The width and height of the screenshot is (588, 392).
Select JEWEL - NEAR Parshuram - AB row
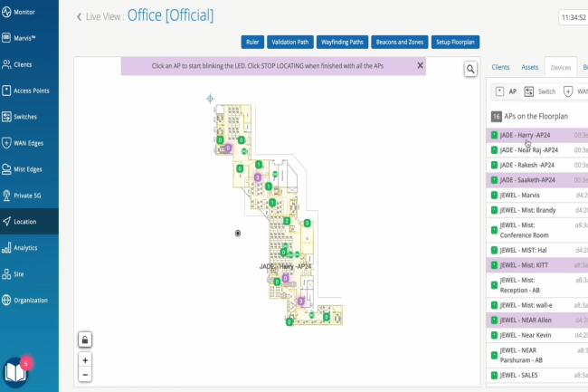[x=537, y=355]
